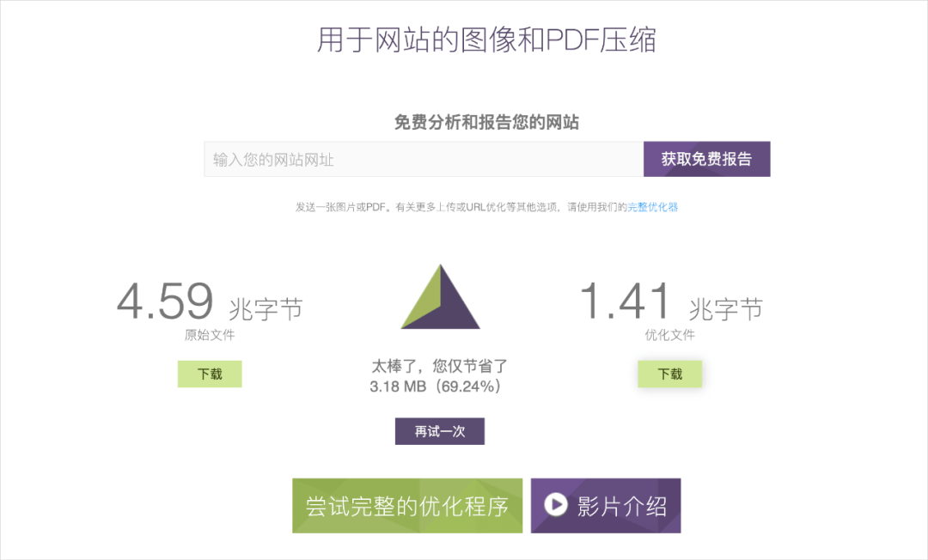928x560 pixels.
Task: Click the 影片介绍 button
Action: point(606,506)
